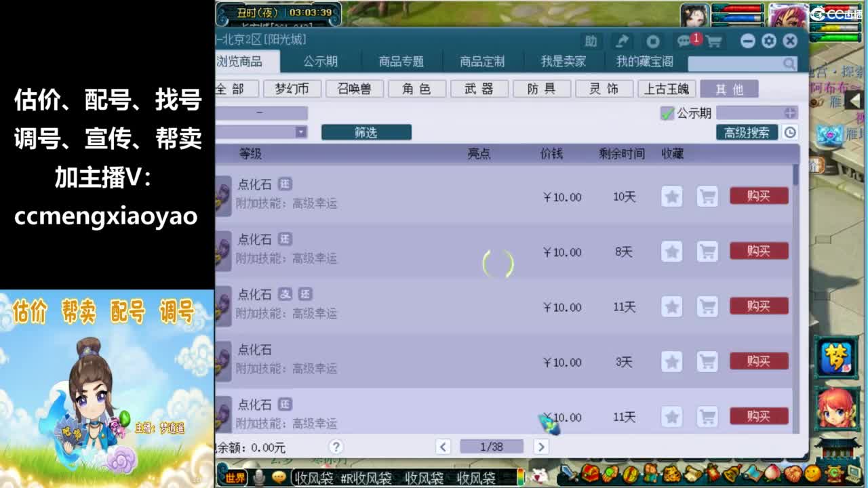The image size is (868, 488).
Task: Go to previous page of listings
Action: coord(443,447)
